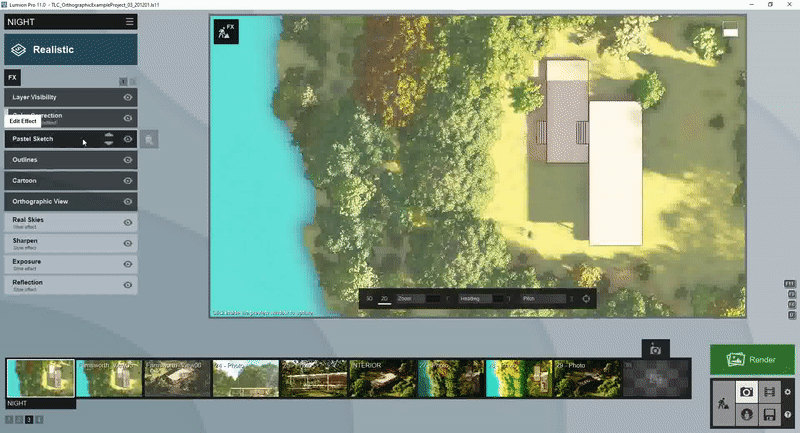Screen dimensions: 800x433
Task: Open the NIGHT panel hamburger menu
Action: pos(130,21)
